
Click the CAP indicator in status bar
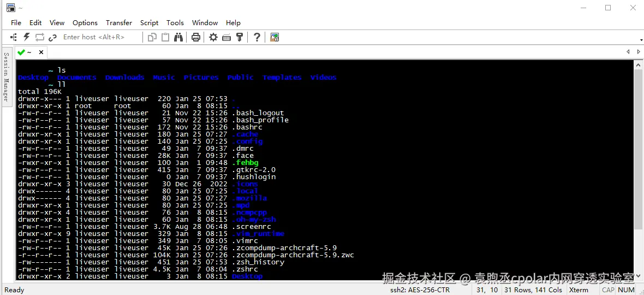point(609,290)
